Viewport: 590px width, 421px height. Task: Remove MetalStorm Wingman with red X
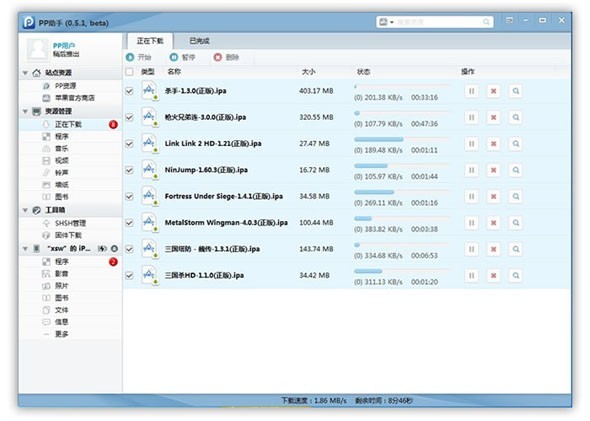[493, 223]
